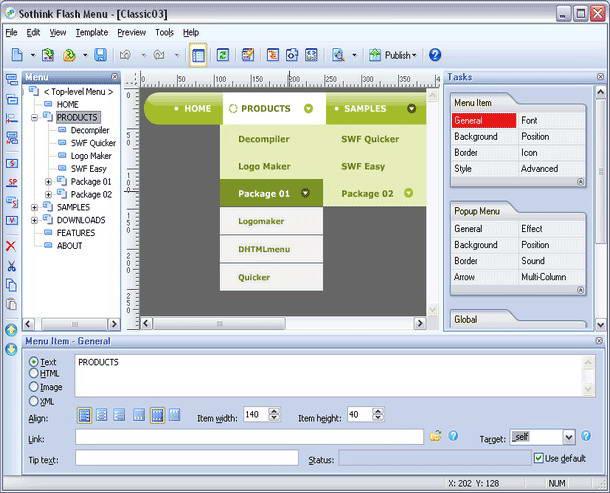Viewport: 610px width, 493px height.
Task: Select ABOUT in the menu tree
Action: coord(69,246)
